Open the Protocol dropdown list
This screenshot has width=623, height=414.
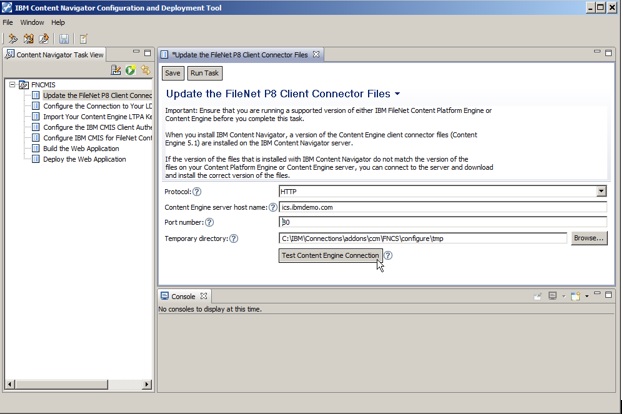[601, 191]
